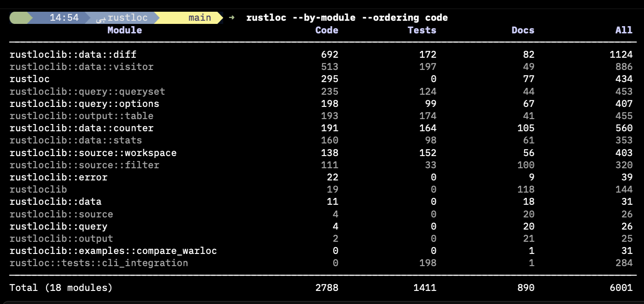The image size is (644, 304).
Task: Select the rustloclib::error module name
Action: 59,177
